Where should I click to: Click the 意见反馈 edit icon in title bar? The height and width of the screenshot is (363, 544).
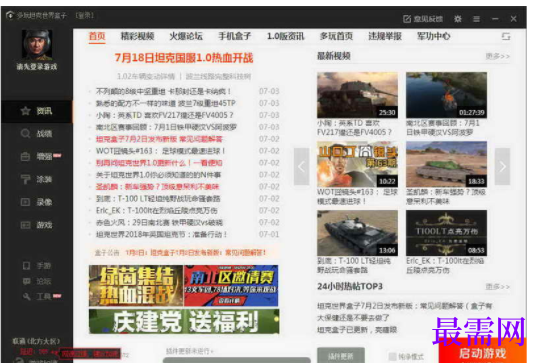pos(407,19)
